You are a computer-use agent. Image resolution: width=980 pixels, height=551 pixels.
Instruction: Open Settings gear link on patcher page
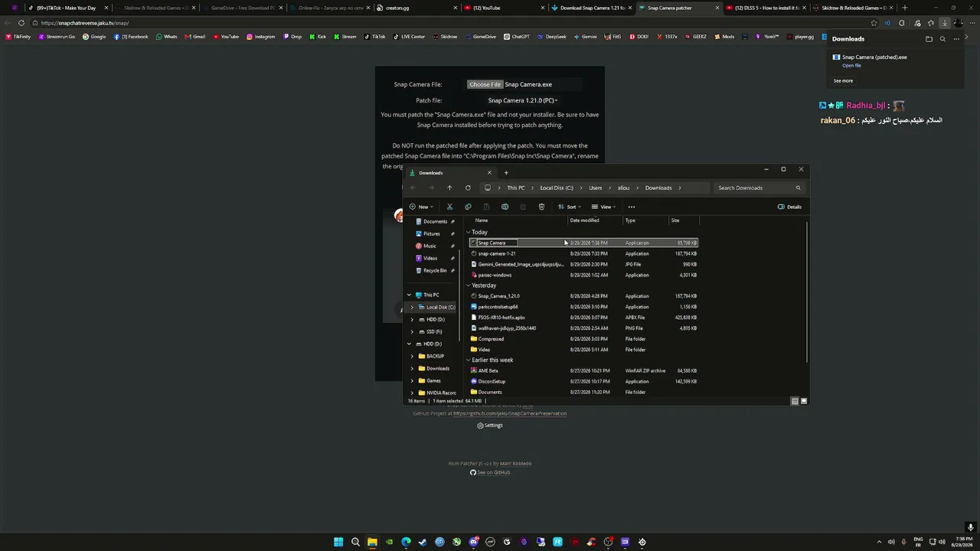click(x=490, y=425)
